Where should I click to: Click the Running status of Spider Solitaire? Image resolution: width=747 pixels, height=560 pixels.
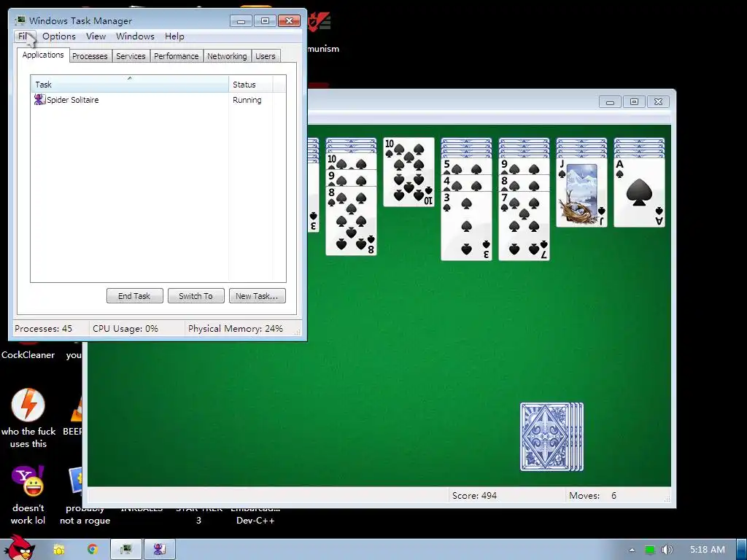pos(247,100)
